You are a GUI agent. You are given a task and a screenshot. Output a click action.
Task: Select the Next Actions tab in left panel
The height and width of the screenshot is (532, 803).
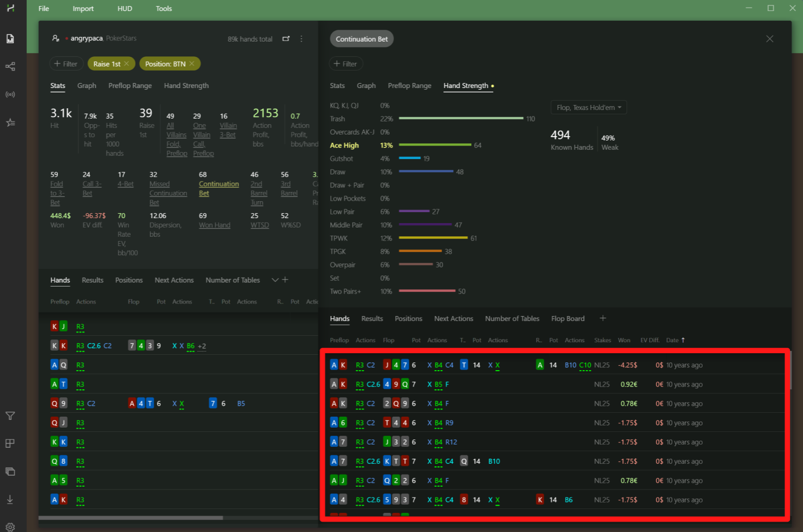(174, 280)
